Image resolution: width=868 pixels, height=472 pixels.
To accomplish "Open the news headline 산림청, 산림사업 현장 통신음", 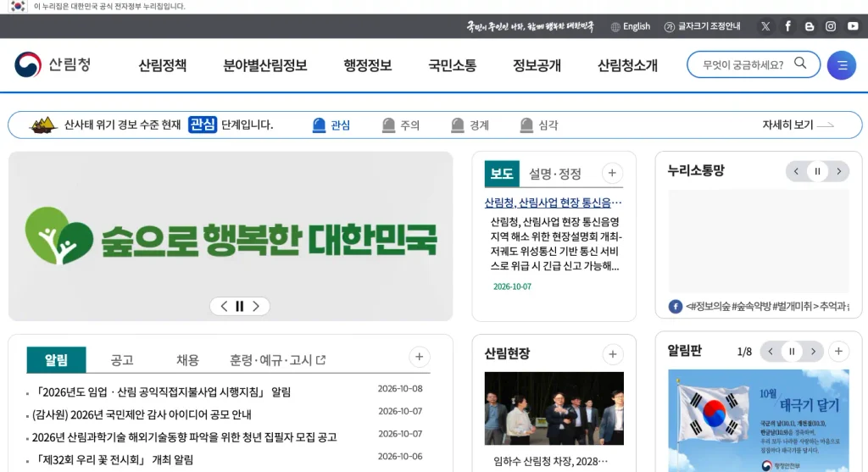I will tap(553, 203).
